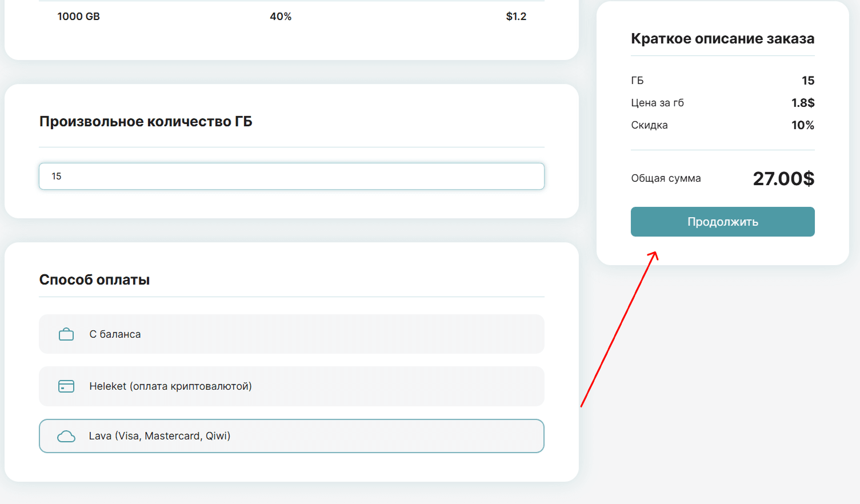Click the cloud icon beside Lava
This screenshot has width=860, height=504.
pyautogui.click(x=66, y=437)
